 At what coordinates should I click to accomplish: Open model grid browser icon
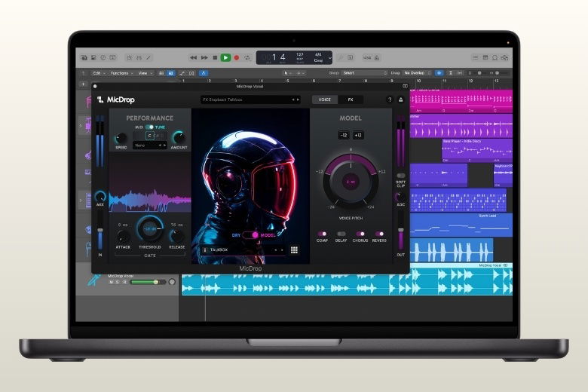(294, 250)
